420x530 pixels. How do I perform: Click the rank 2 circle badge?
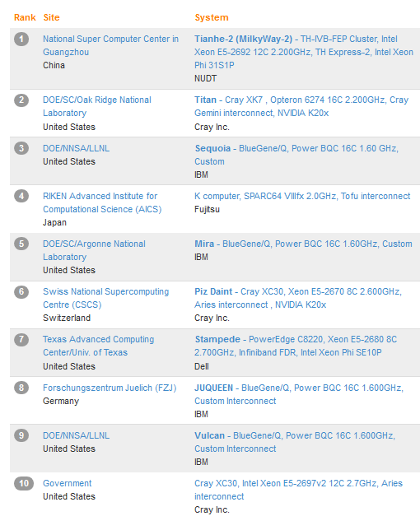click(21, 100)
